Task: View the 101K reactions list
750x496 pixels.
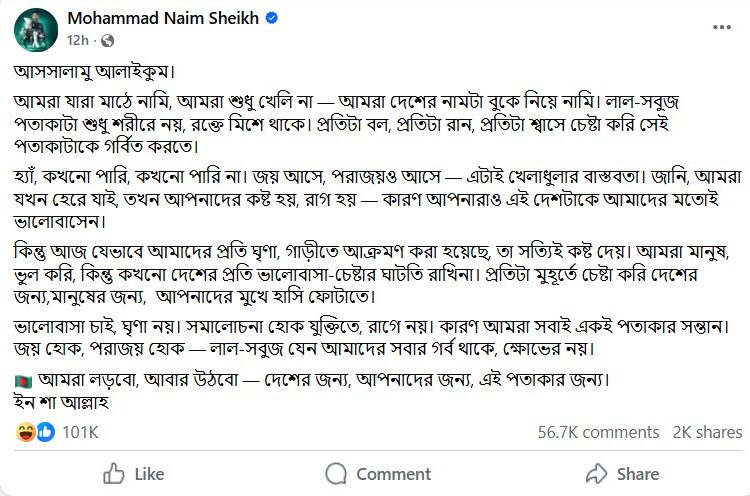Action: 79,432
